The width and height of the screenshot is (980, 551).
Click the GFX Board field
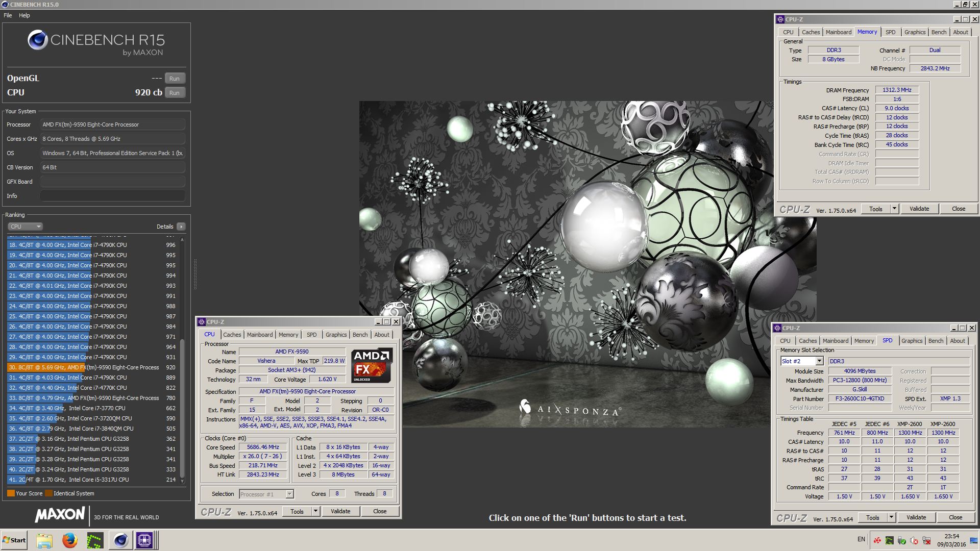click(x=112, y=182)
